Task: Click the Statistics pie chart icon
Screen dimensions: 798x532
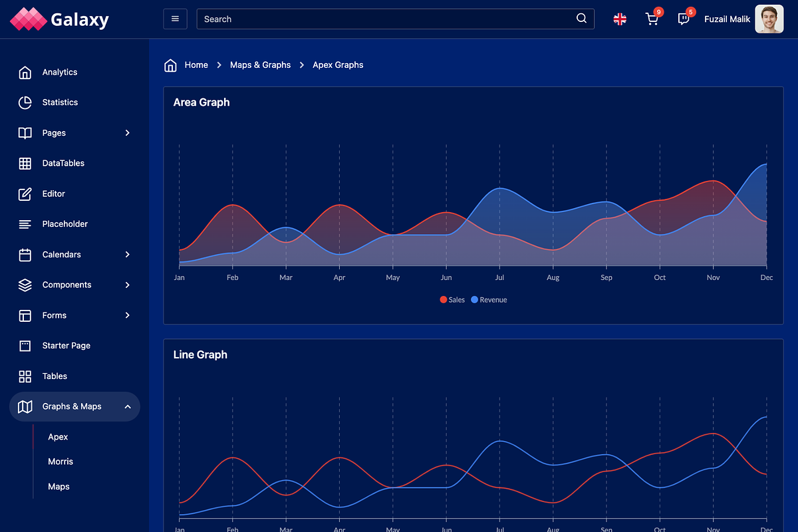Action: (25, 102)
